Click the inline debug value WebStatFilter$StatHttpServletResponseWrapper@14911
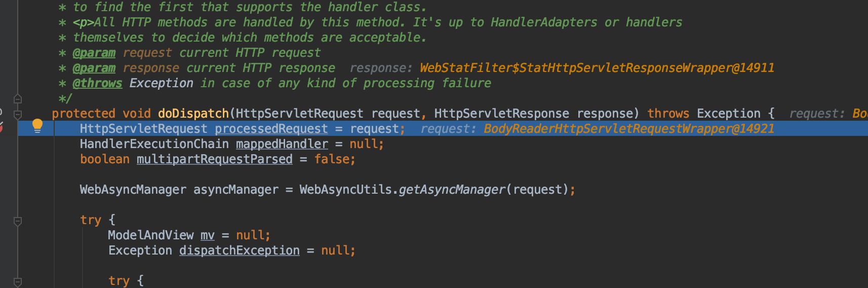868x288 pixels. pos(597,68)
